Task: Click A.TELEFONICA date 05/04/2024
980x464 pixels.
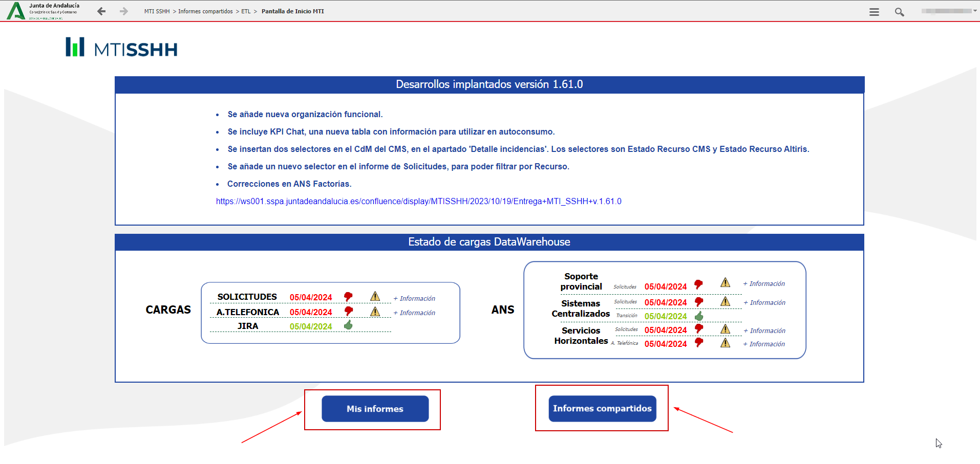Action: 311,312
